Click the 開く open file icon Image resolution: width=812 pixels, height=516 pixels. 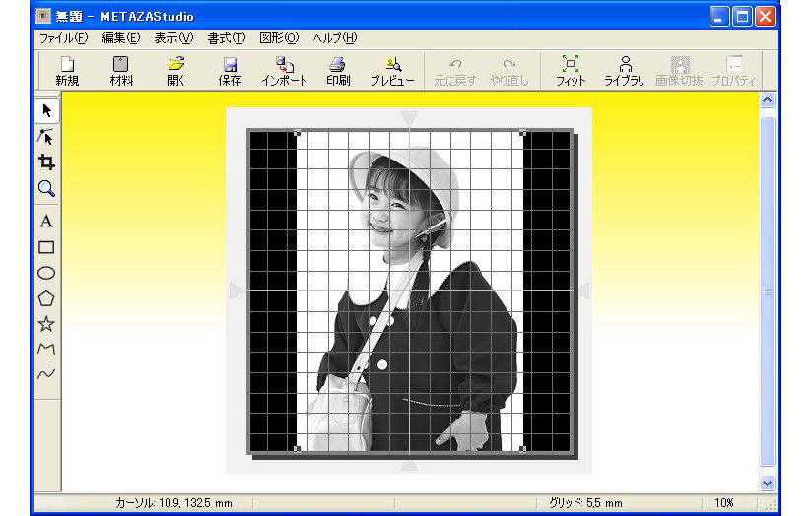175,71
